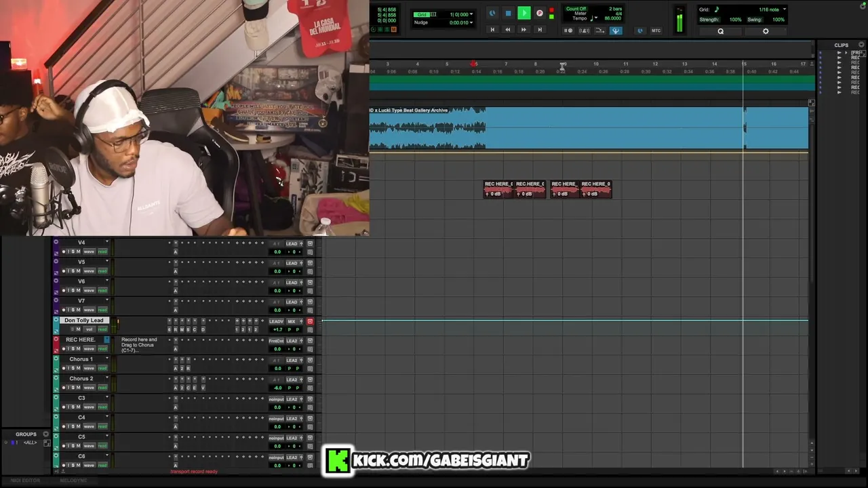Open the V6 output window icon
868x488 pixels.
[310, 282]
